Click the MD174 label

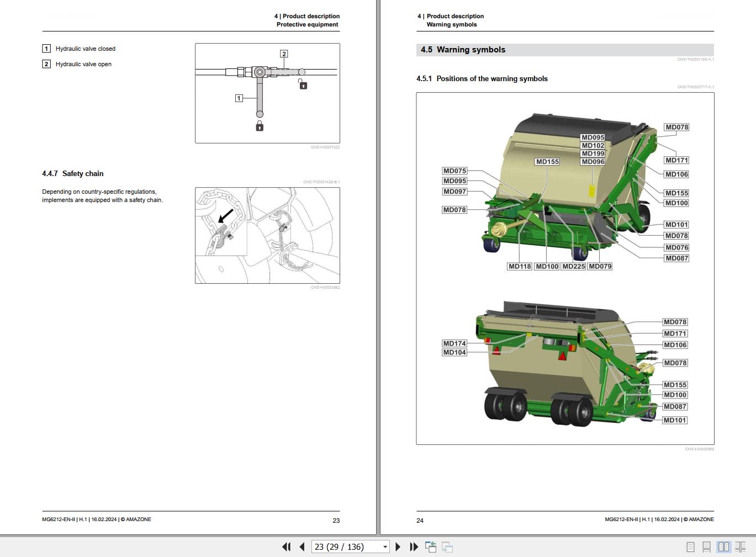click(454, 343)
